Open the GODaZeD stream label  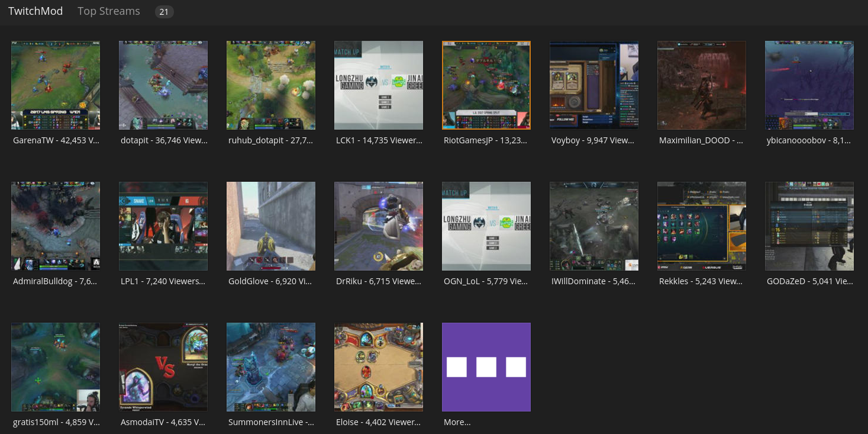pyautogui.click(x=809, y=281)
